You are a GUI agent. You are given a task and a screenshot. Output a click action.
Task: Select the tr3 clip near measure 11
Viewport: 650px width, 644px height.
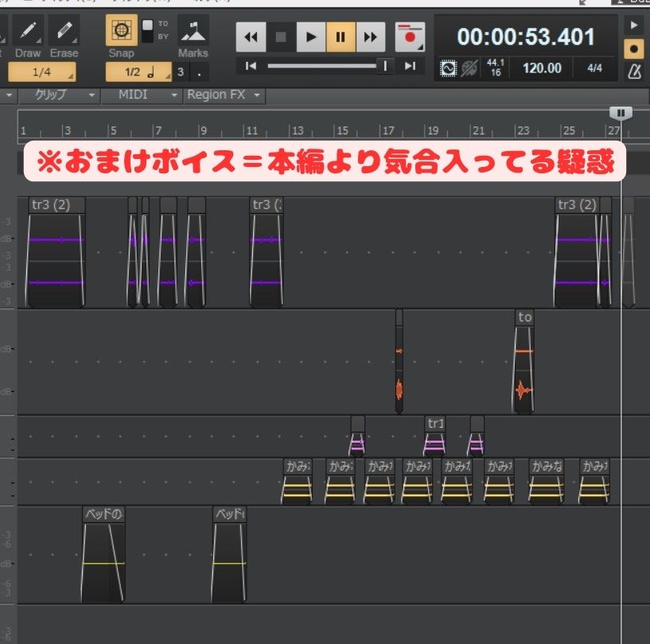click(267, 252)
